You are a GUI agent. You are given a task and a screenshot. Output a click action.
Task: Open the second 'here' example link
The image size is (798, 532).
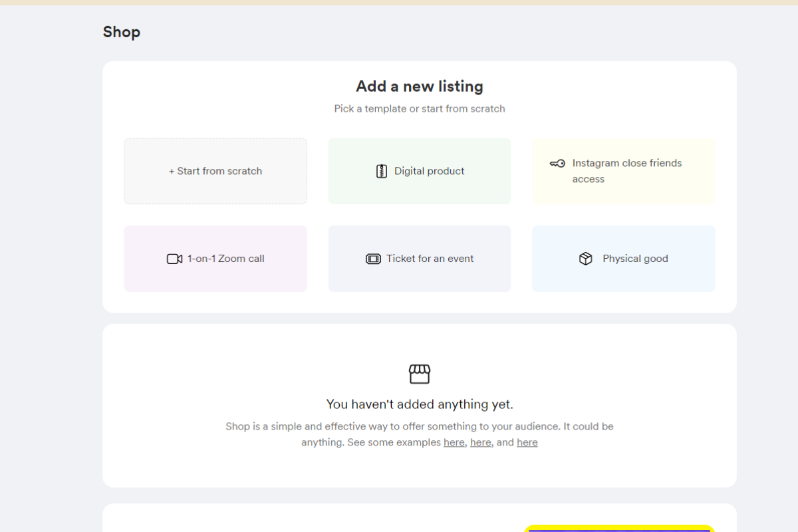coord(480,442)
